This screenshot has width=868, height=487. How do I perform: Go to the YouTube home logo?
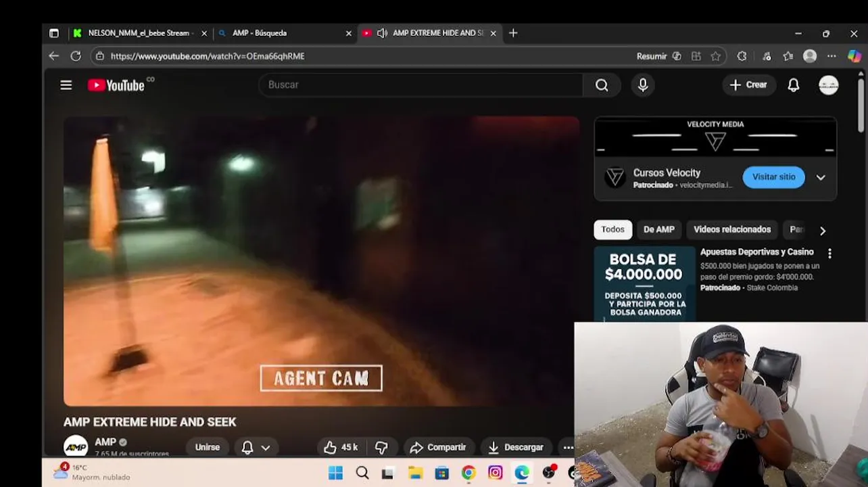pyautogui.click(x=116, y=85)
